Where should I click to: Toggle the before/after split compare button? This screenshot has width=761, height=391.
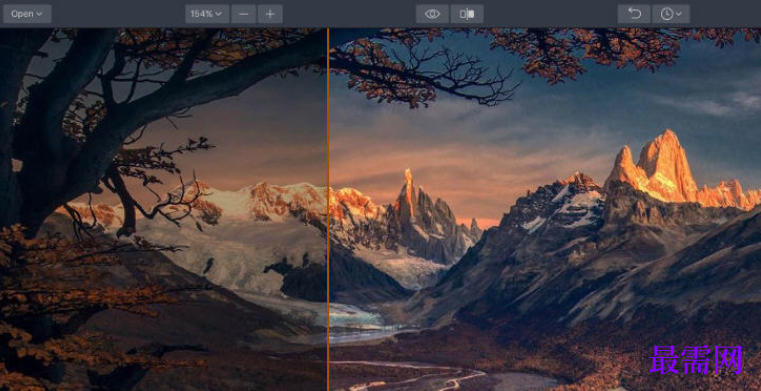(467, 14)
